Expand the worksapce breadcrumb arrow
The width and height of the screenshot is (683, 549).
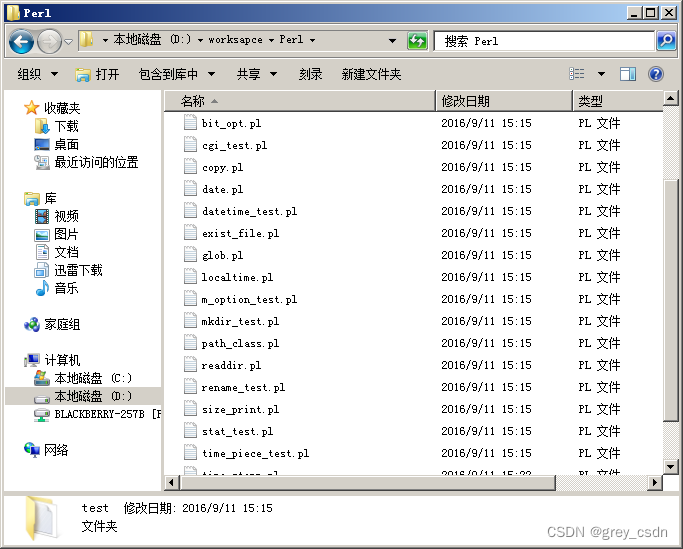(271, 40)
